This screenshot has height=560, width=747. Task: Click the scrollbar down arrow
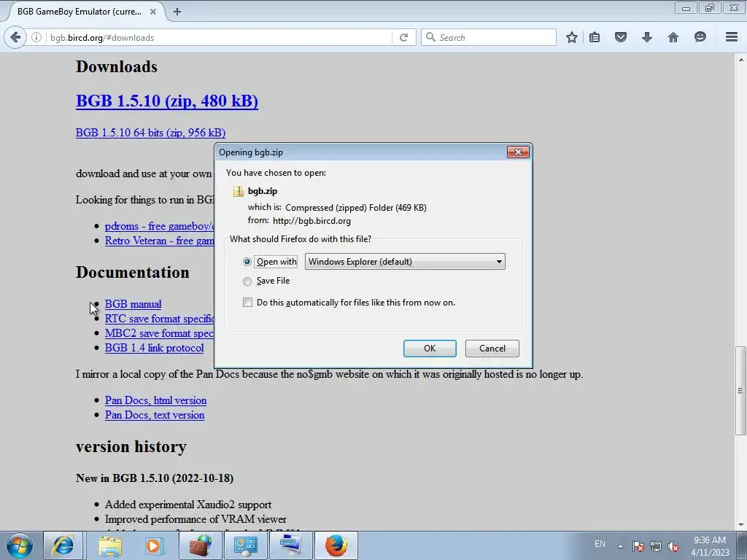[x=740, y=525]
